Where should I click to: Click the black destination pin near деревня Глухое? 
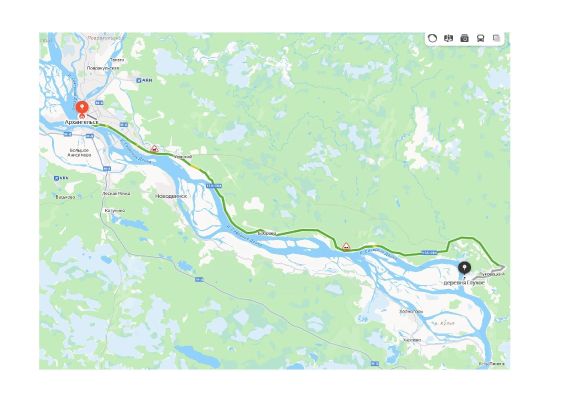tap(464, 268)
